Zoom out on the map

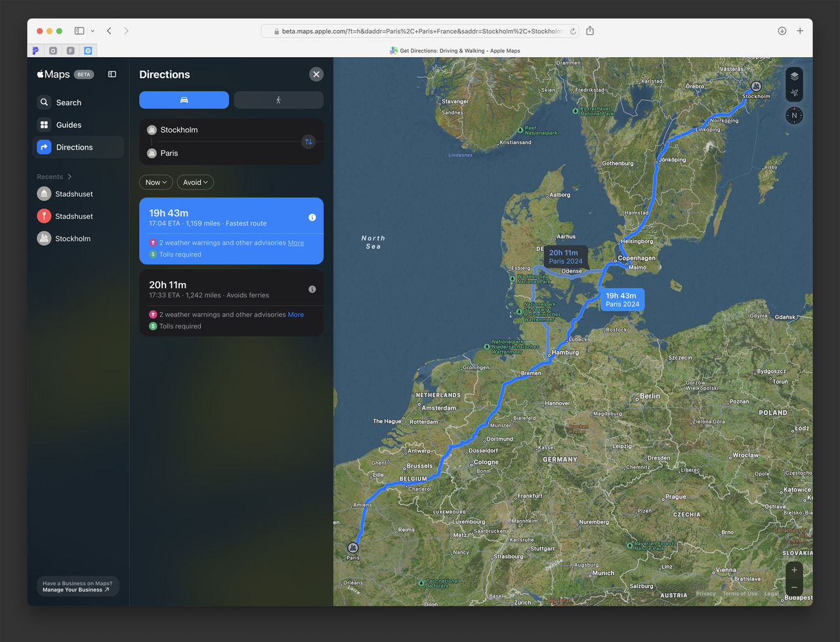click(794, 587)
